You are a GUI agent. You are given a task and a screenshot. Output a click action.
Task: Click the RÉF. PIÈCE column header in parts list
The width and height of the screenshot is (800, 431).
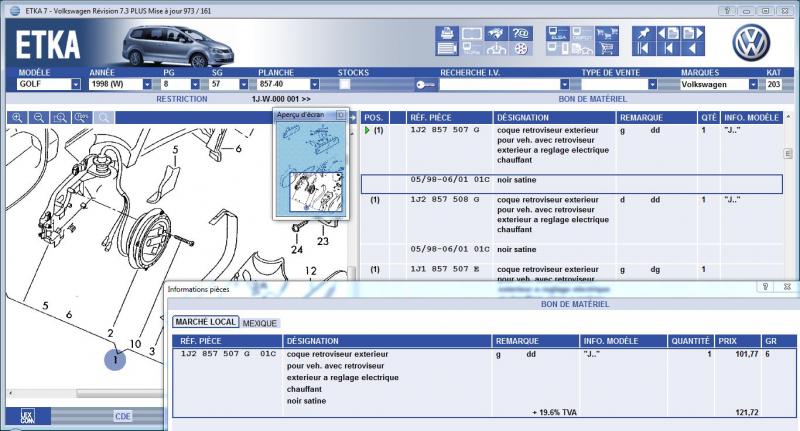tap(449, 118)
